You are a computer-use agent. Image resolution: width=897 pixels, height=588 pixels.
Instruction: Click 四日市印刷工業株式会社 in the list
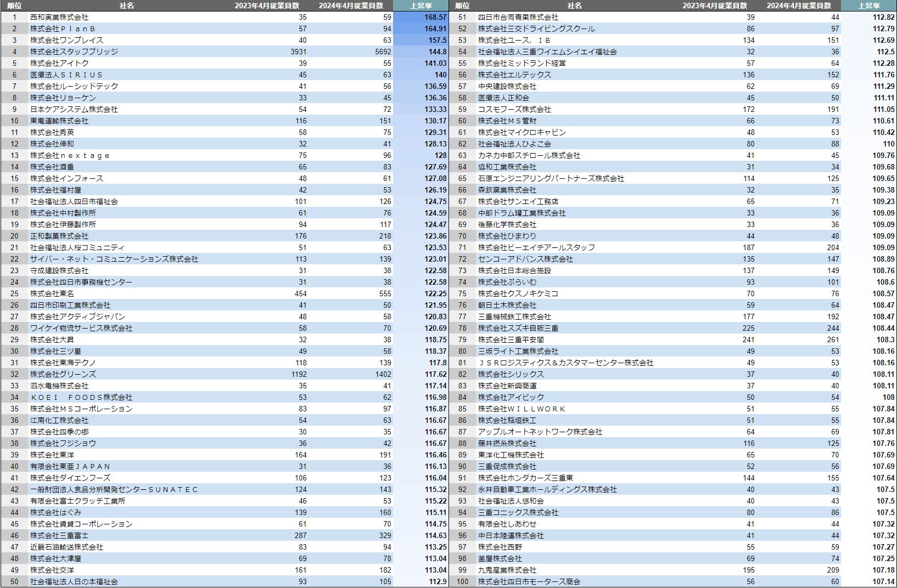tap(70, 305)
